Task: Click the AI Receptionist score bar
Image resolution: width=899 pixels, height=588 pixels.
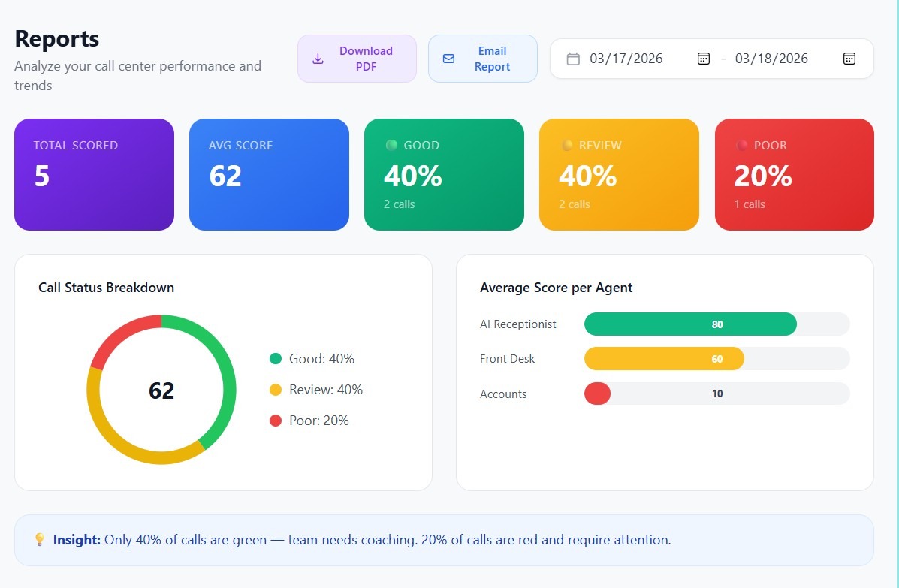Action: tap(690, 324)
